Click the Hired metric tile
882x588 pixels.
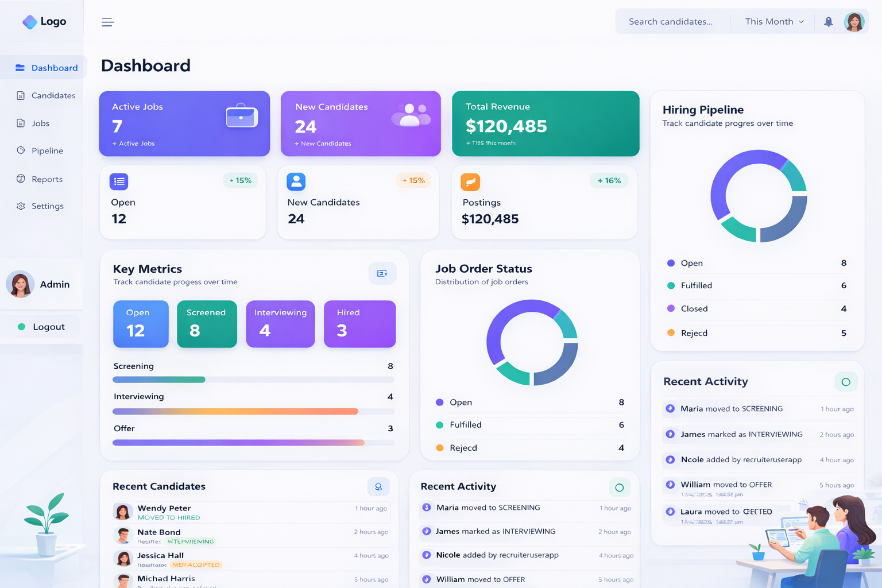pos(359,324)
